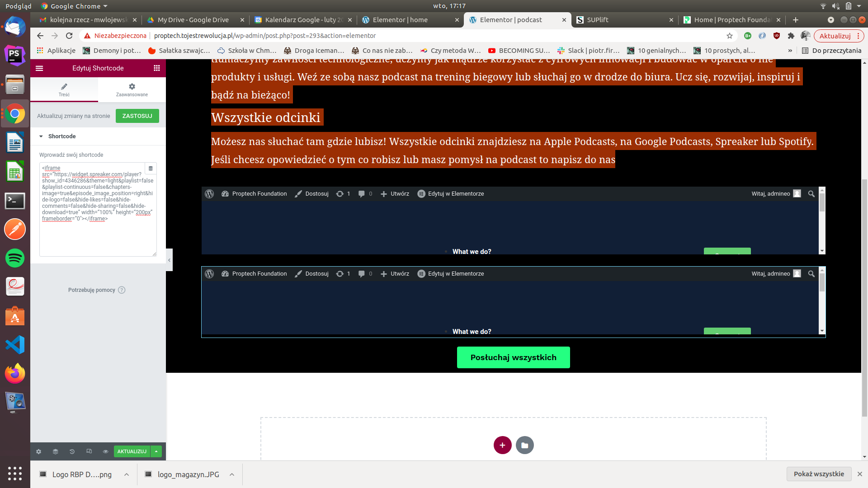Open save options arrow next to AKTUALIZUJ
Viewport: 868px width, 488px height.
[x=156, y=451]
